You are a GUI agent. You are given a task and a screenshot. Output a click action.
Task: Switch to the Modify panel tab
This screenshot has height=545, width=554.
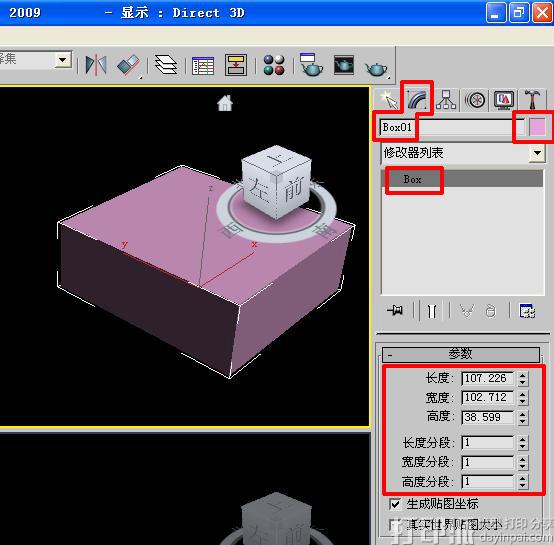417,99
